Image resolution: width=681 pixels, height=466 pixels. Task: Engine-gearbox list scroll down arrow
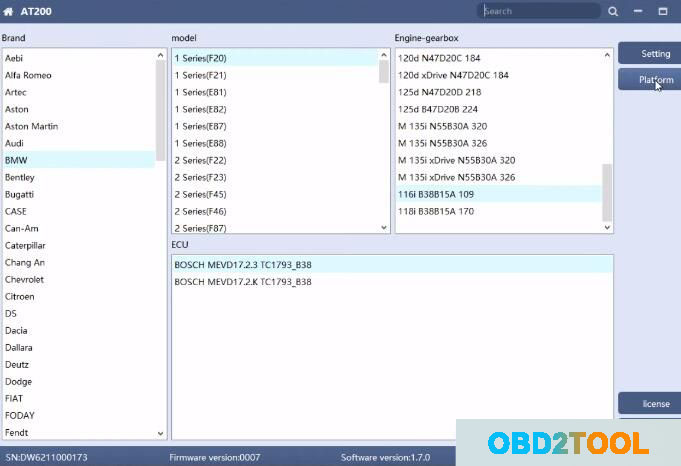coord(607,227)
